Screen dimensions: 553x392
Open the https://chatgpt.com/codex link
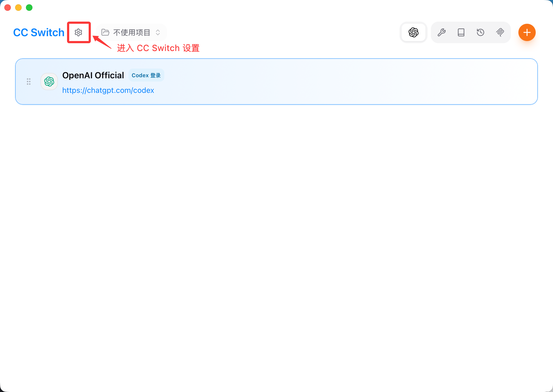tap(108, 90)
